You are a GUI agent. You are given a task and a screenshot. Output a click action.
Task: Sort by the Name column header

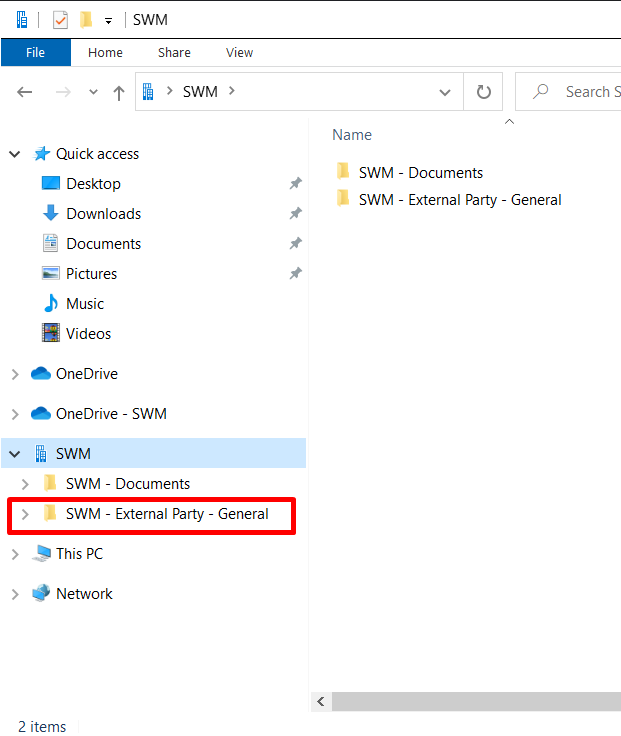point(352,135)
